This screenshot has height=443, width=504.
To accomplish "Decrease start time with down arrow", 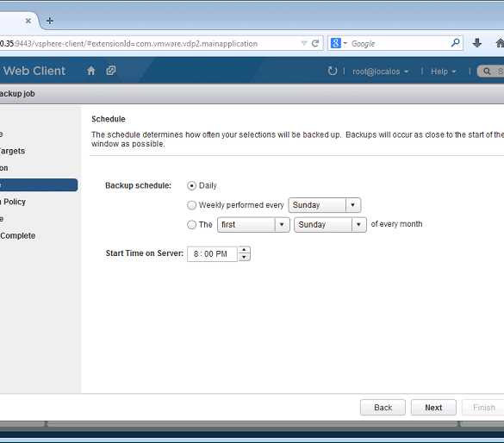I will coord(245,257).
